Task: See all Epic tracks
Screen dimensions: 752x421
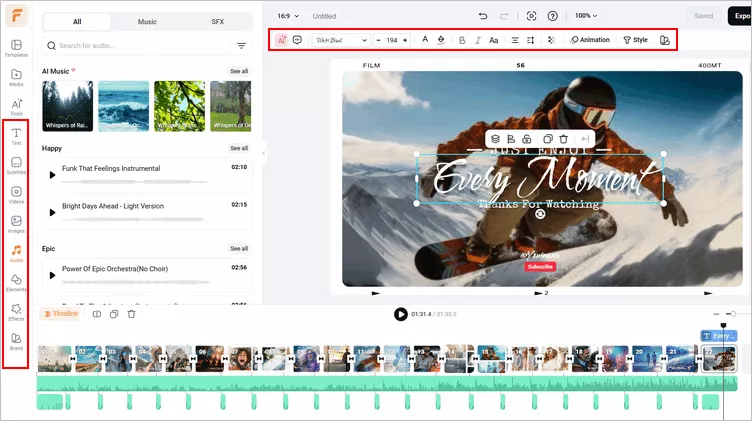Action: (x=239, y=248)
